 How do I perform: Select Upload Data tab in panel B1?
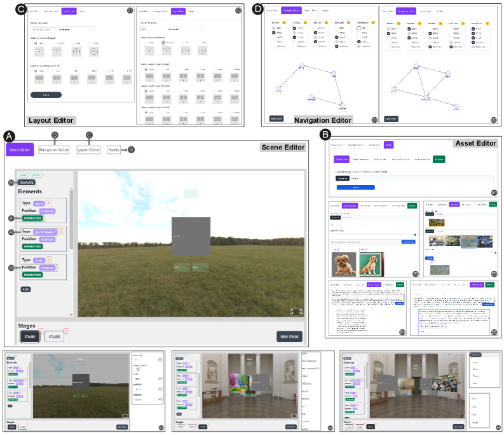342,159
